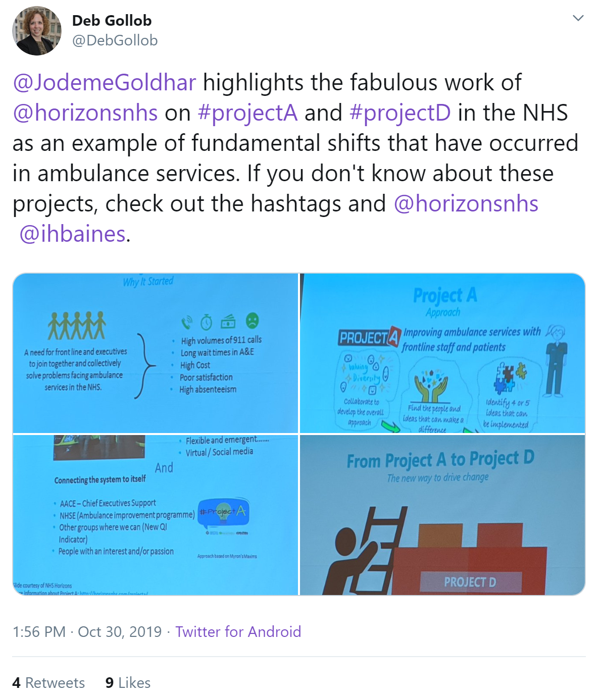This screenshot has width=600, height=700.
Task: Click the #ProjectA logo badge in the slide
Action: click(223, 512)
